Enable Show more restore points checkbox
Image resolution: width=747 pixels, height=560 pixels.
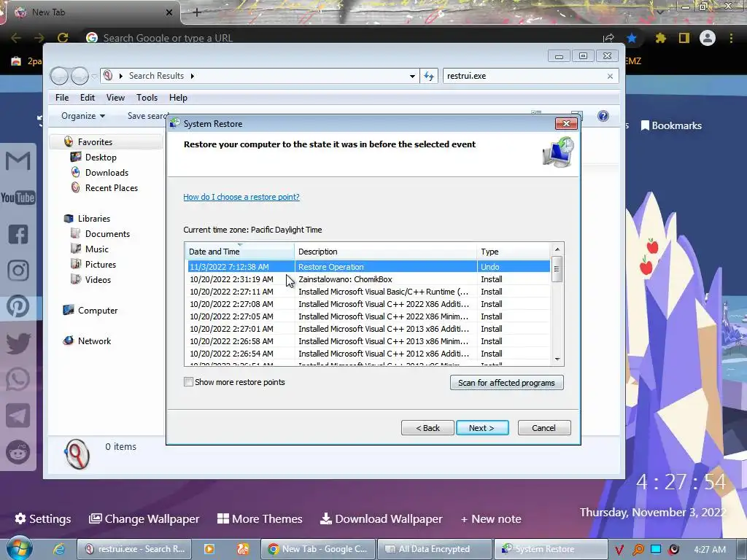tap(189, 382)
